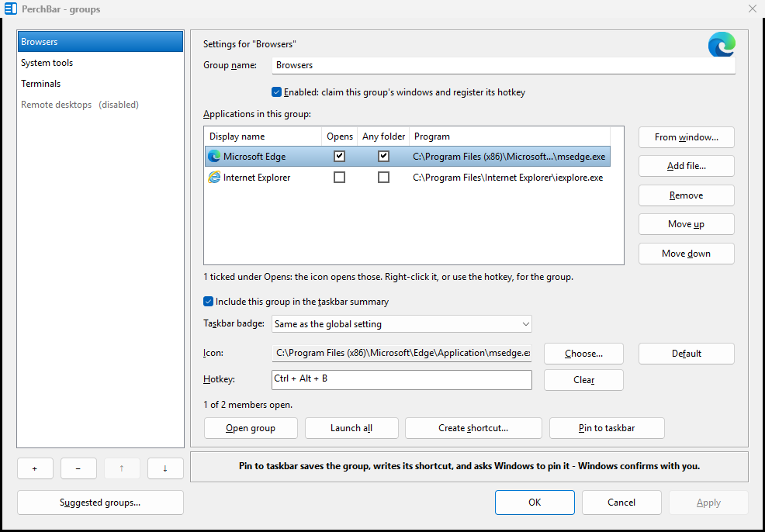
Task: Click Clear next to the hotkey
Action: coord(584,380)
